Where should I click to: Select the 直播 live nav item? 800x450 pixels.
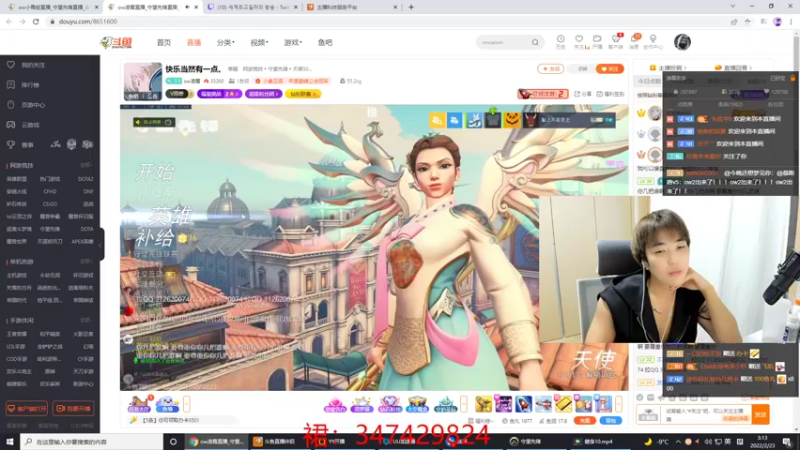[x=194, y=42]
